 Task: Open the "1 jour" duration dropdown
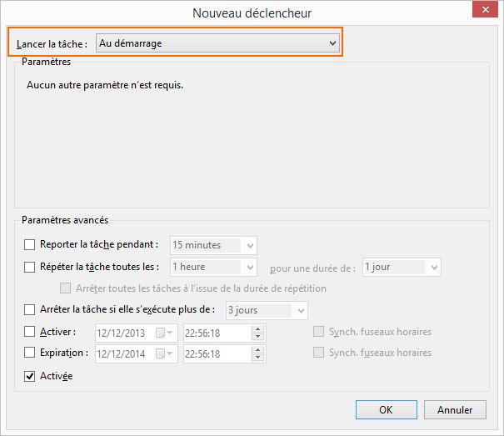[402, 267]
